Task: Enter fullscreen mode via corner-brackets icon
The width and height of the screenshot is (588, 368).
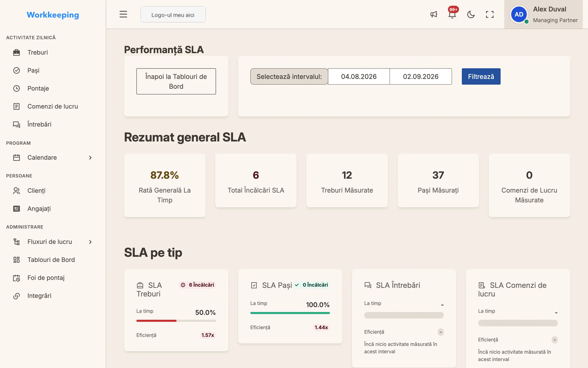Action: [490, 14]
